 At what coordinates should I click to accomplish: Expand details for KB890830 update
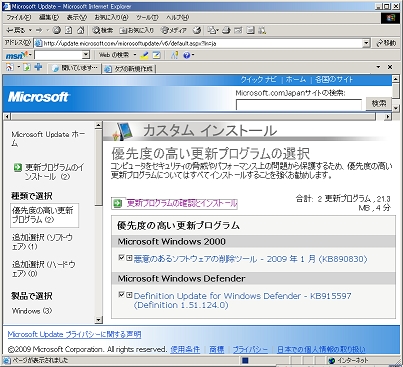tap(129, 258)
